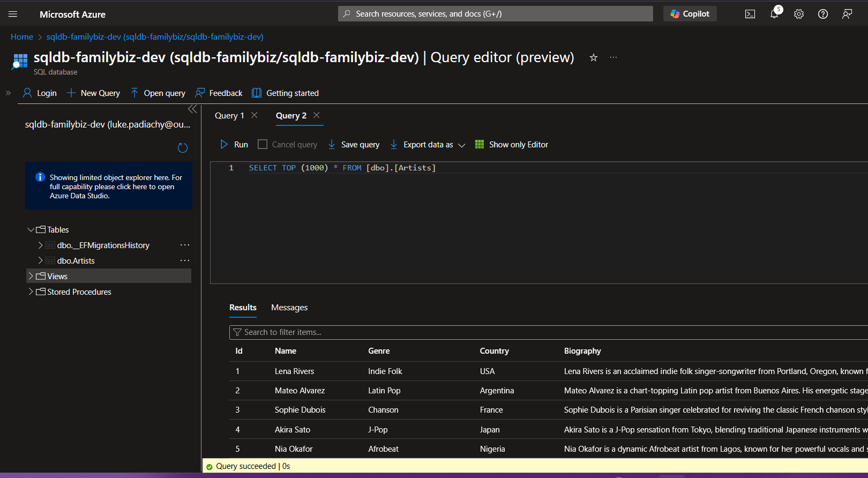Click the Nigeria country cell

tap(492, 449)
